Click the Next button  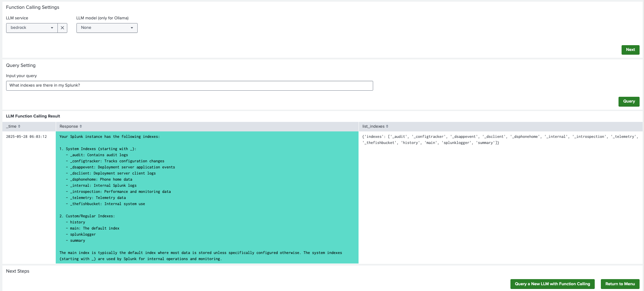point(630,50)
